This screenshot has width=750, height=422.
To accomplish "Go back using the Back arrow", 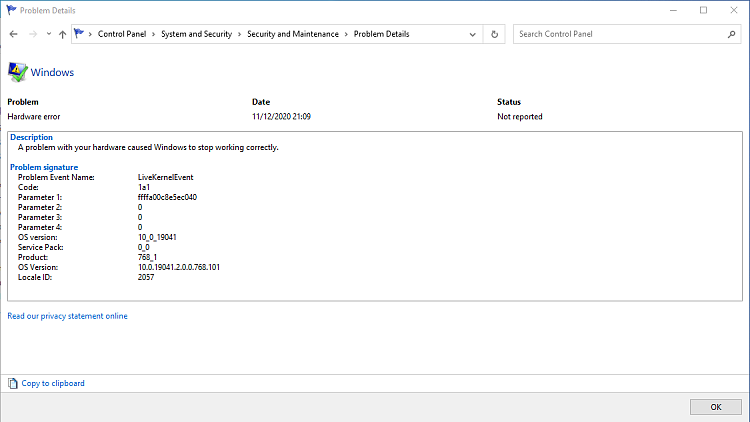I will 13,34.
